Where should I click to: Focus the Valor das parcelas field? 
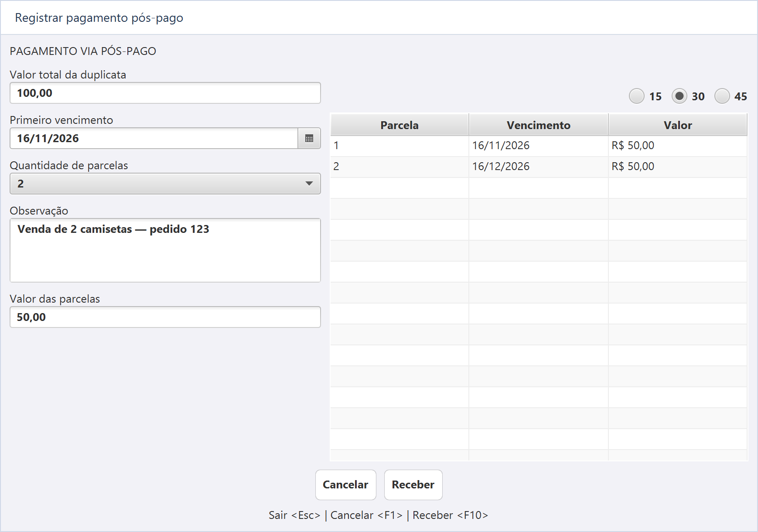[x=165, y=317]
